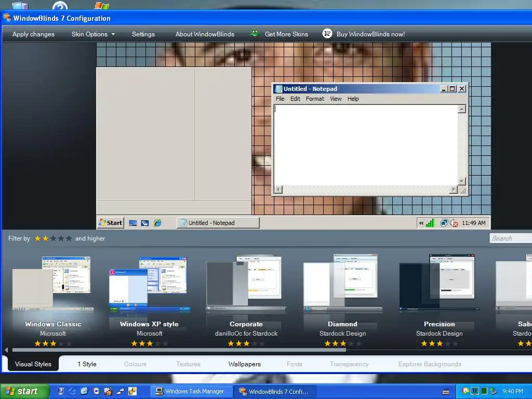Image resolution: width=532 pixels, height=399 pixels.
Task: Click the window switcher icon in the preview quick launch
Action: pos(145,223)
